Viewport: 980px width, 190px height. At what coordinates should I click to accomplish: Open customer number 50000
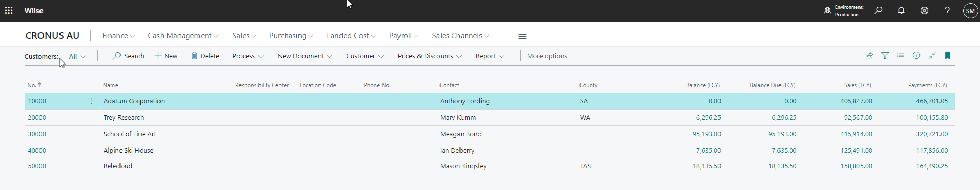pyautogui.click(x=37, y=166)
